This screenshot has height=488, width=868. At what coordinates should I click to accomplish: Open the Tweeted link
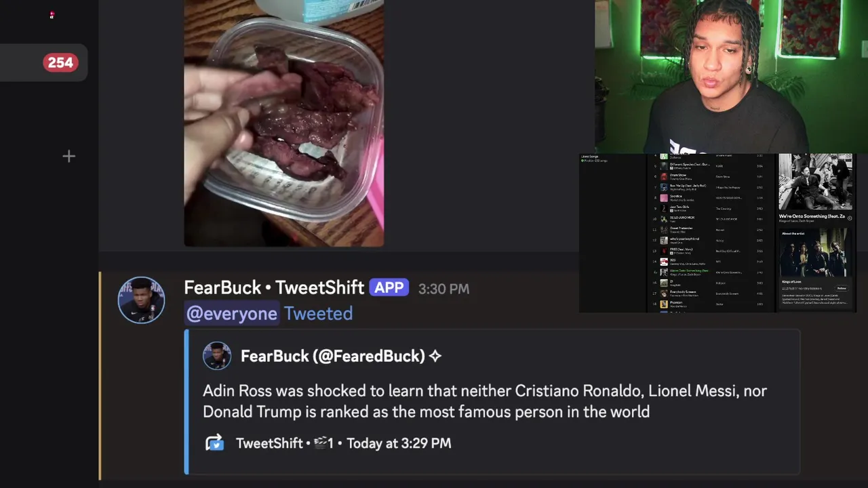pyautogui.click(x=318, y=313)
